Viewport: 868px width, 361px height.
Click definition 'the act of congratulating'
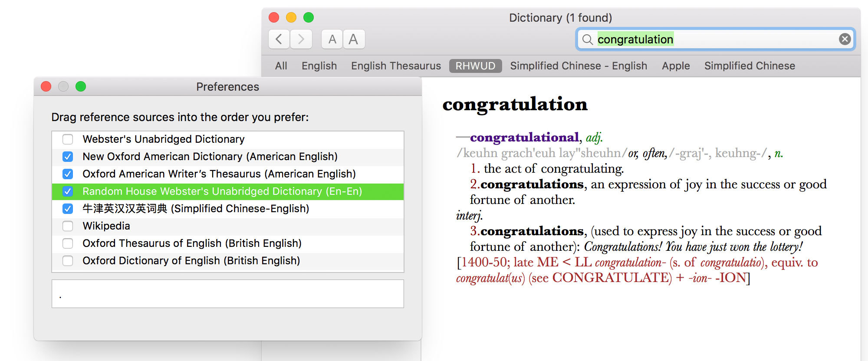(554, 169)
